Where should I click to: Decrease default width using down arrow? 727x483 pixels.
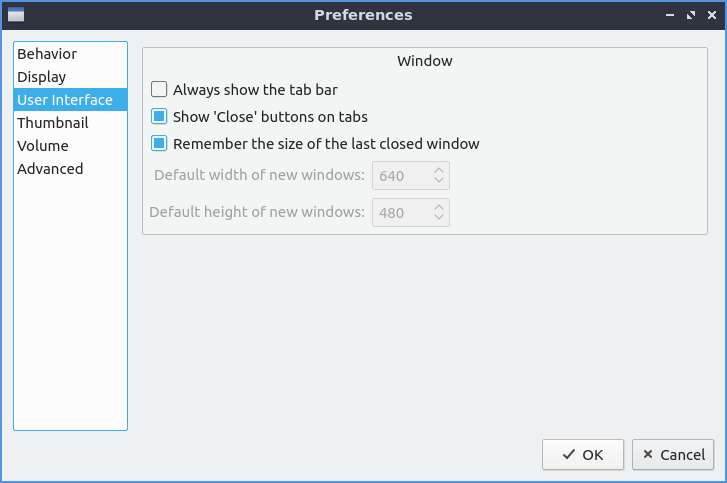click(439, 182)
